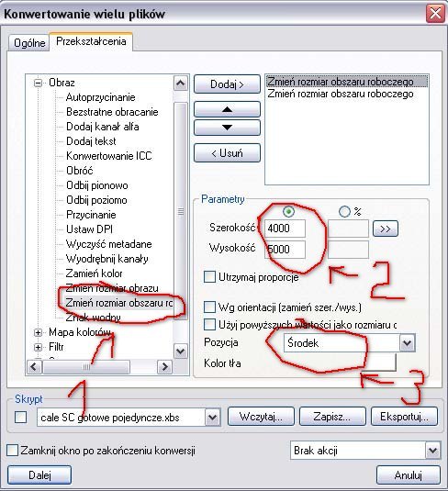Move selected transformation up with arrow button

pyautogui.click(x=227, y=109)
